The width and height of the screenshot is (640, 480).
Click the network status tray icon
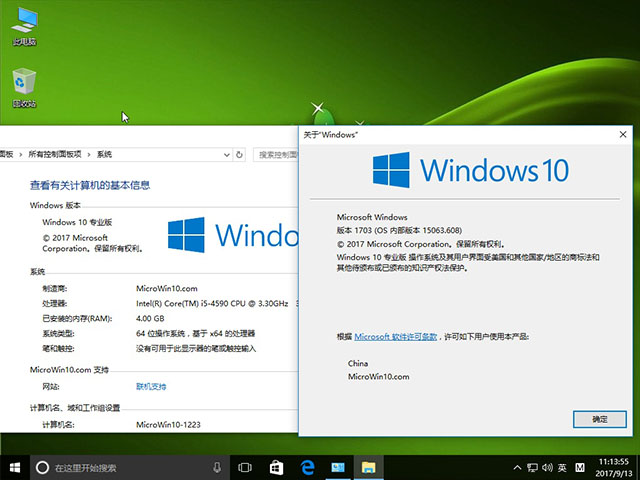[532, 467]
